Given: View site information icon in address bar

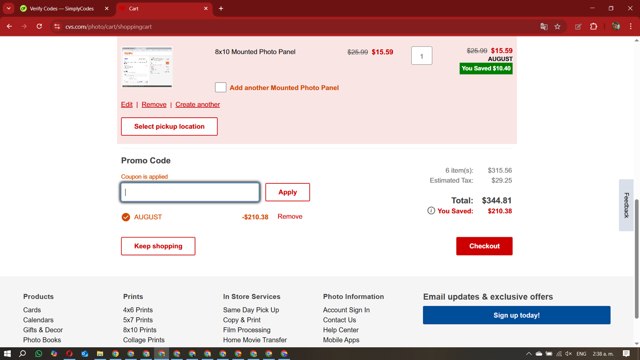Looking at the screenshot, I should coord(57,27).
